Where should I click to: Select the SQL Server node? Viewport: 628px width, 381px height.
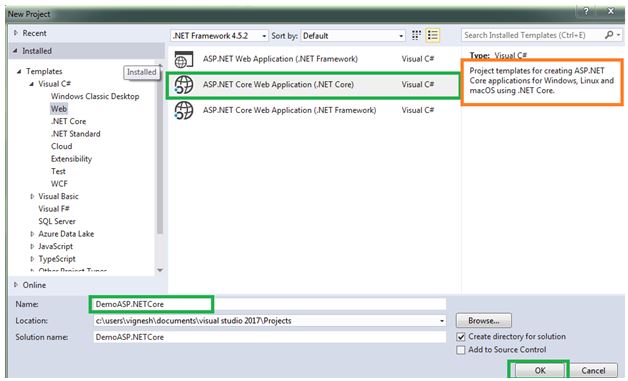pyautogui.click(x=57, y=221)
